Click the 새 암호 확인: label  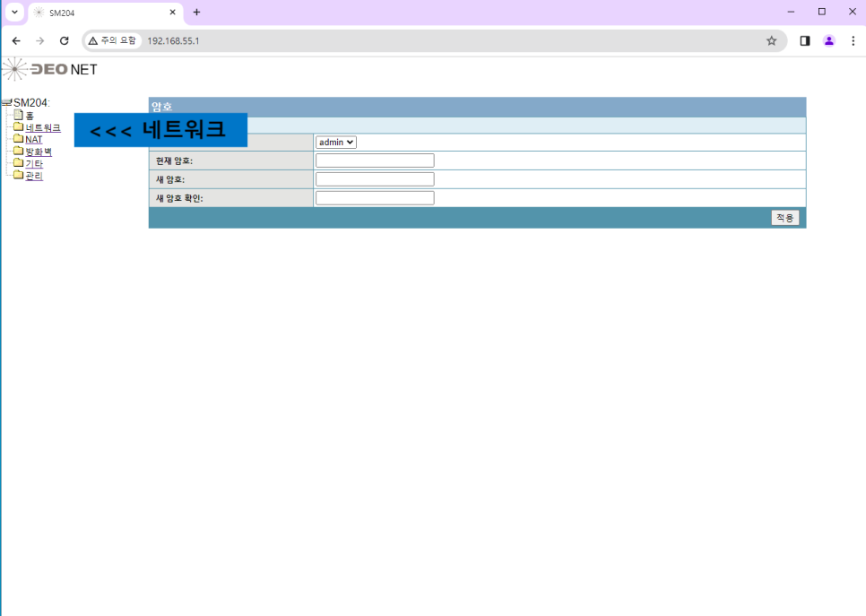pos(179,198)
